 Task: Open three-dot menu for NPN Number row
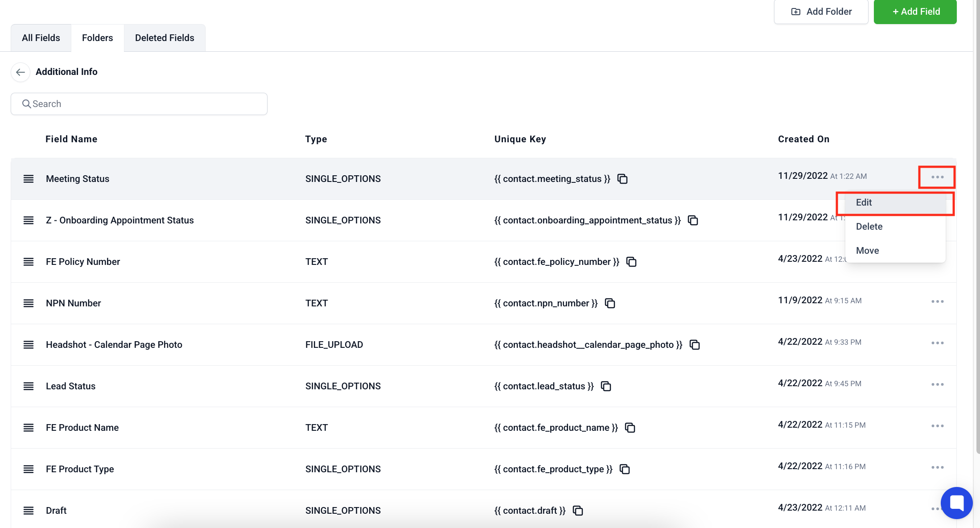coord(937,301)
